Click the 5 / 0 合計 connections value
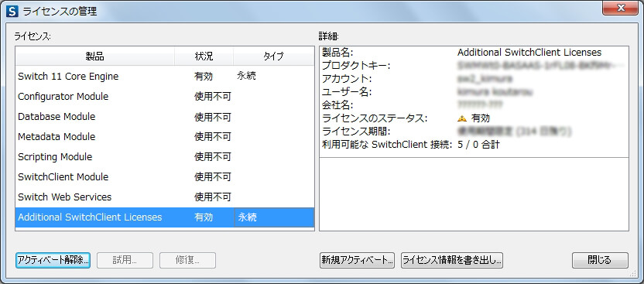 (478, 145)
